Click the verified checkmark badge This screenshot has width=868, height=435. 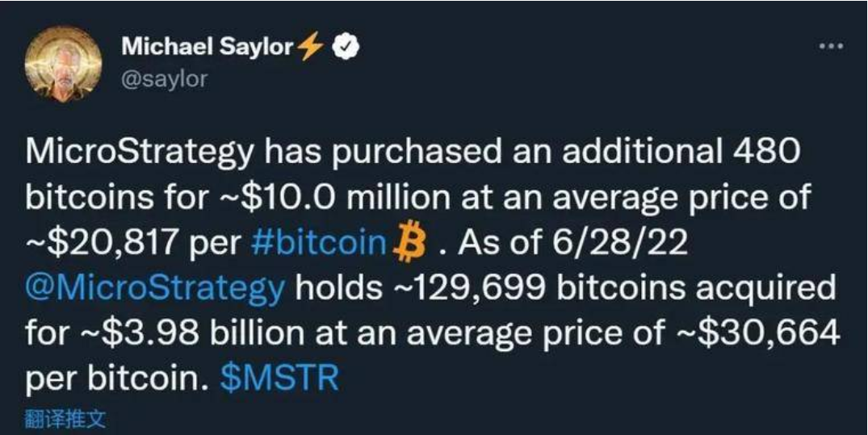click(x=346, y=47)
